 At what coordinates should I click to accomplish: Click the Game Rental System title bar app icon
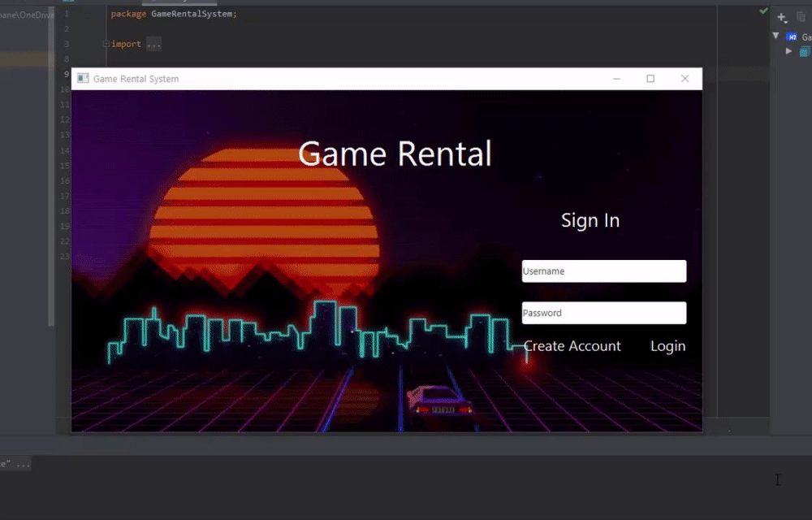(83, 78)
